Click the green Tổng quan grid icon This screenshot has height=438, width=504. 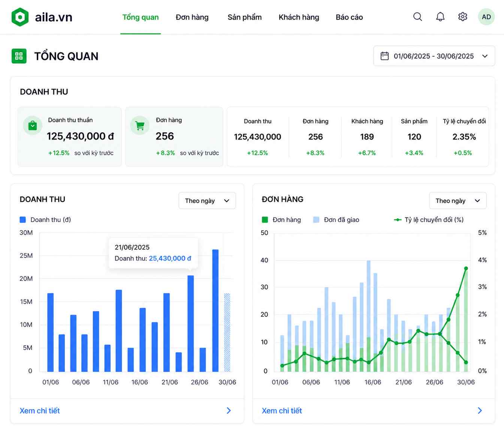pyautogui.click(x=19, y=56)
